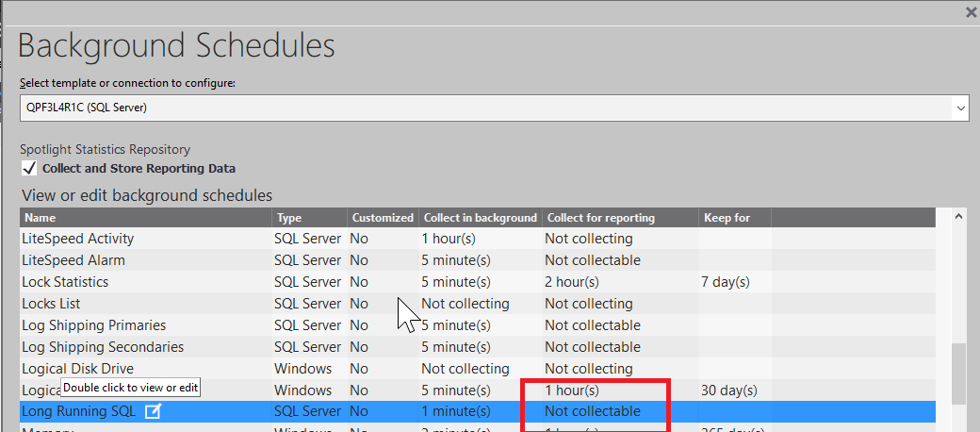Open the connection template dropdown
Screen dimensions: 980x432
point(960,108)
